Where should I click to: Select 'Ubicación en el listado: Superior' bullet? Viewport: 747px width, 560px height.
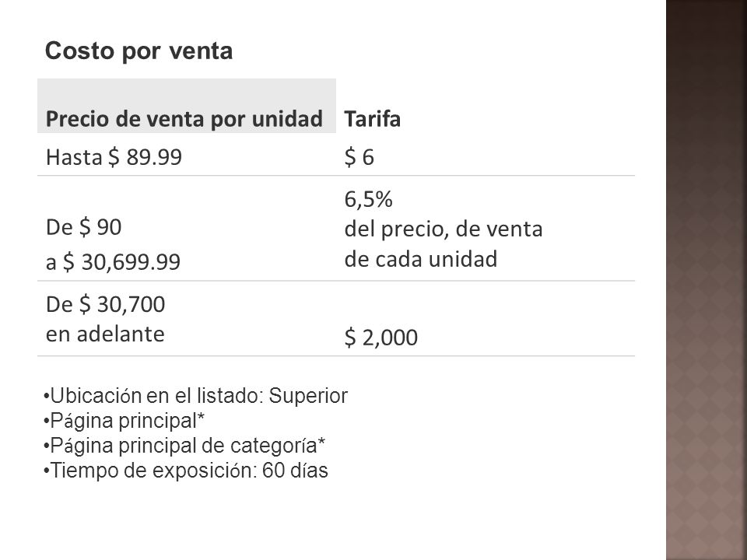pos(195,396)
